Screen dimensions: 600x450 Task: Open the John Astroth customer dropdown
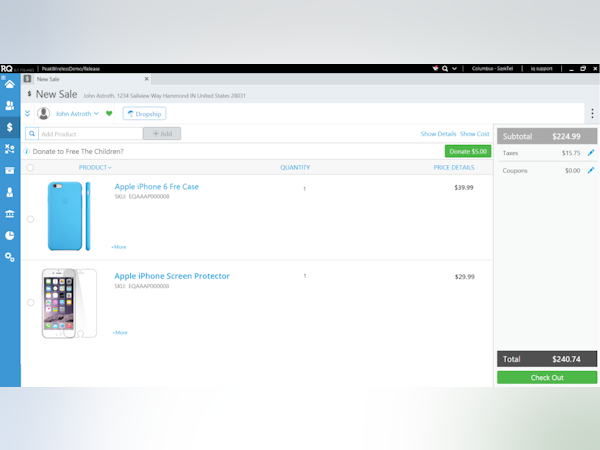(x=77, y=114)
